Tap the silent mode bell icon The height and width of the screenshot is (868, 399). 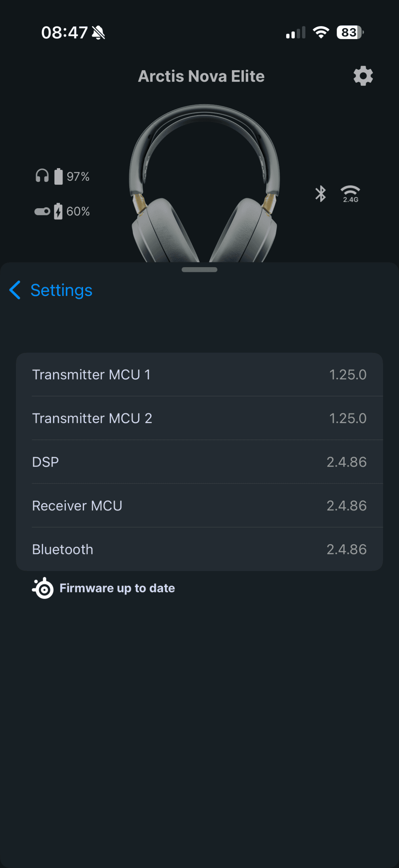tap(99, 33)
